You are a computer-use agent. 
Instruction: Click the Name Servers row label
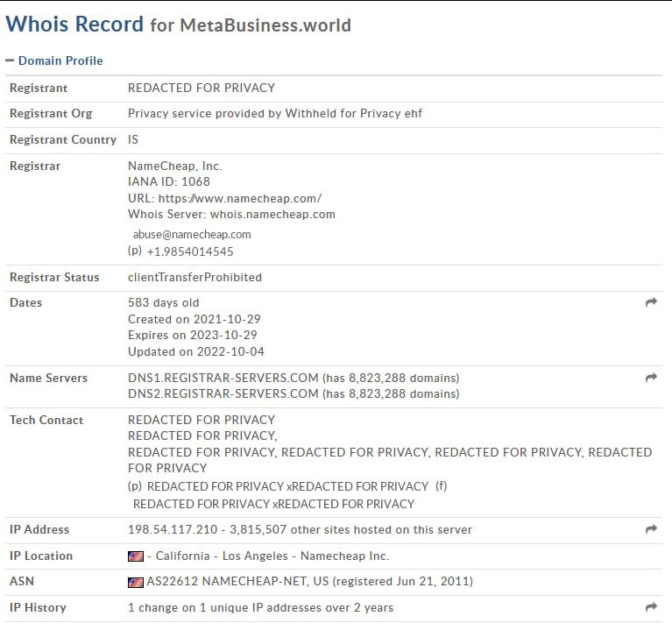(48, 378)
